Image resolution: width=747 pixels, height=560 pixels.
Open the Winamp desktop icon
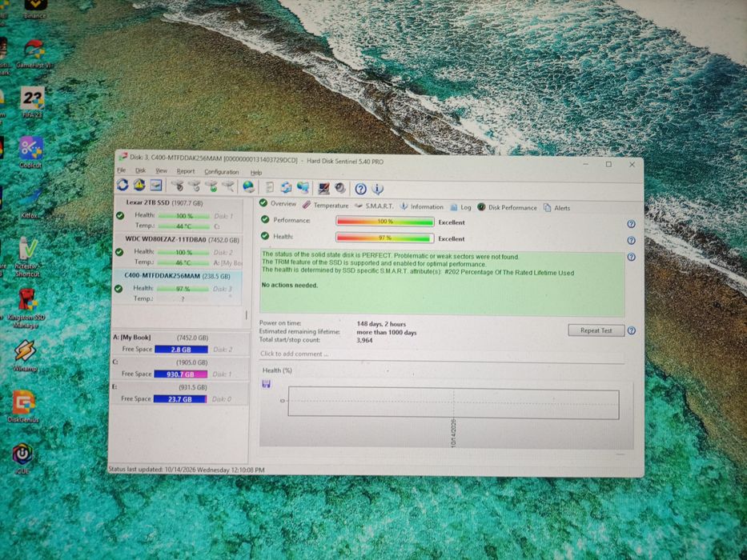point(25,355)
